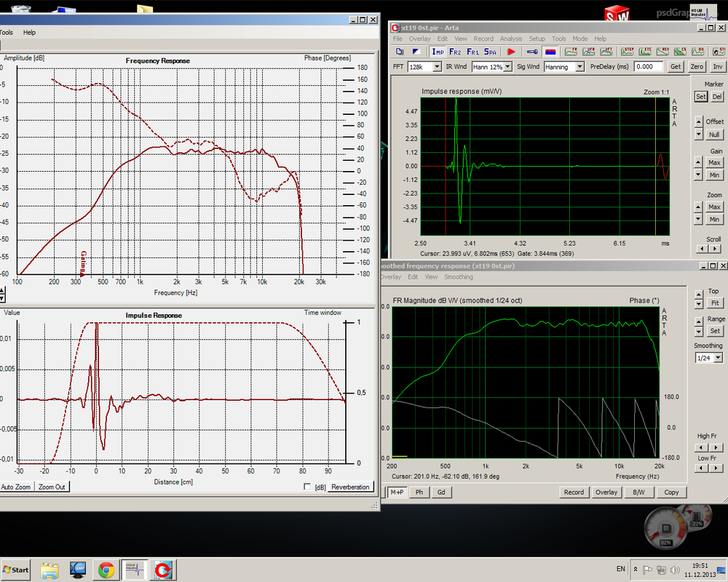Toggle the Marker Set button

(701, 97)
